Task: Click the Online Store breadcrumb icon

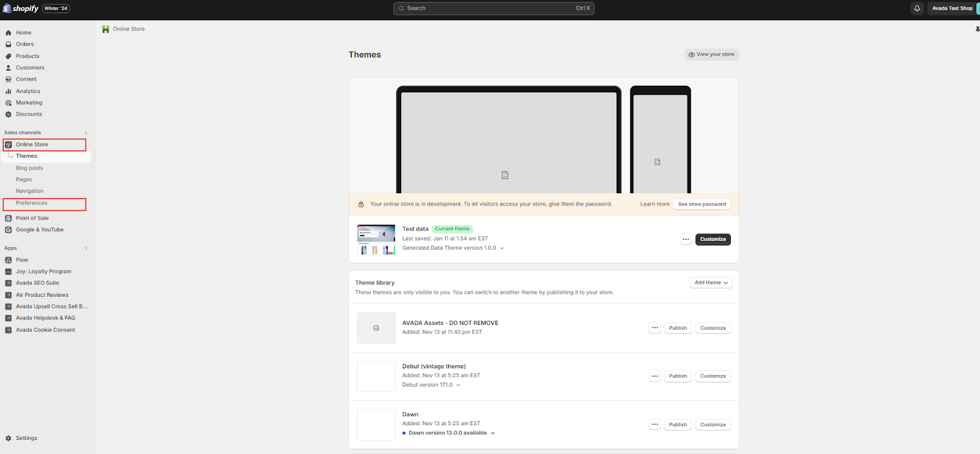Action: [x=105, y=29]
